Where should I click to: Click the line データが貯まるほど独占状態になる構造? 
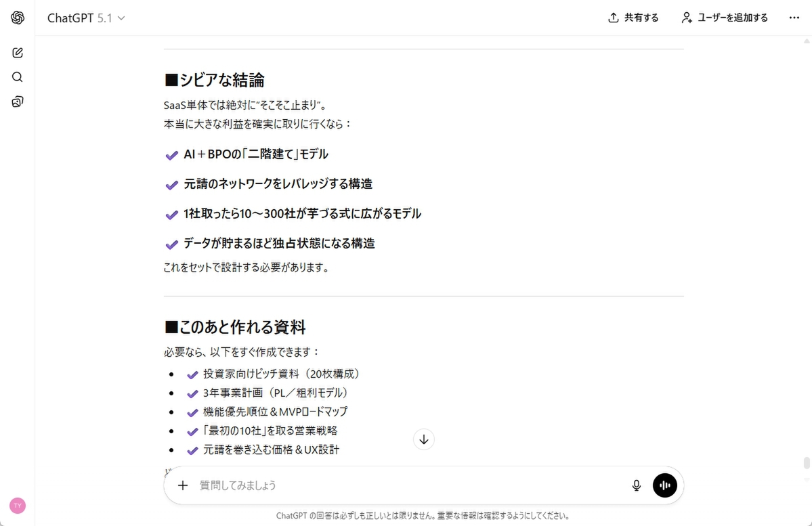[279, 243]
